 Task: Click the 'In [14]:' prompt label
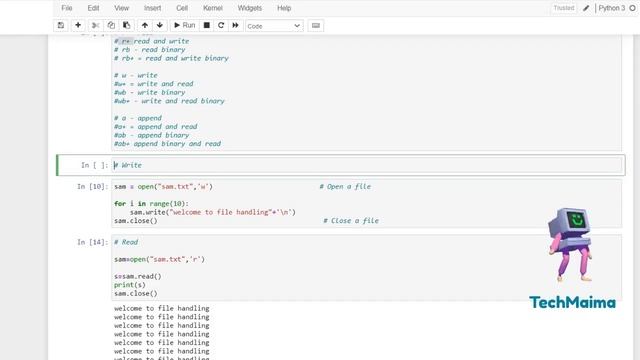click(93, 242)
